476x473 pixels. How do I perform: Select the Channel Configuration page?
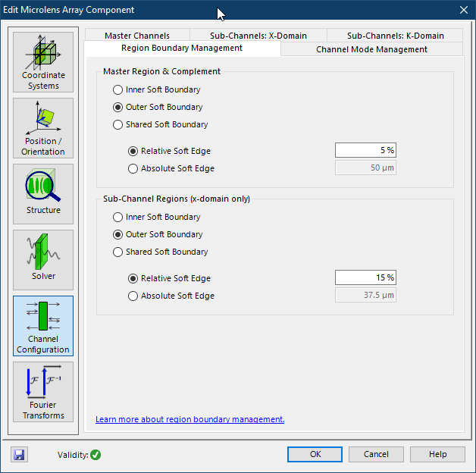point(43,326)
